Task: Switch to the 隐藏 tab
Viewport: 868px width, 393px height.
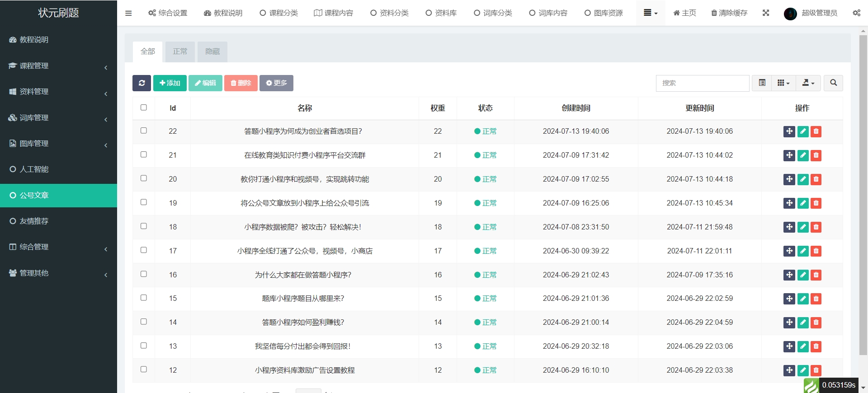Action: click(212, 52)
